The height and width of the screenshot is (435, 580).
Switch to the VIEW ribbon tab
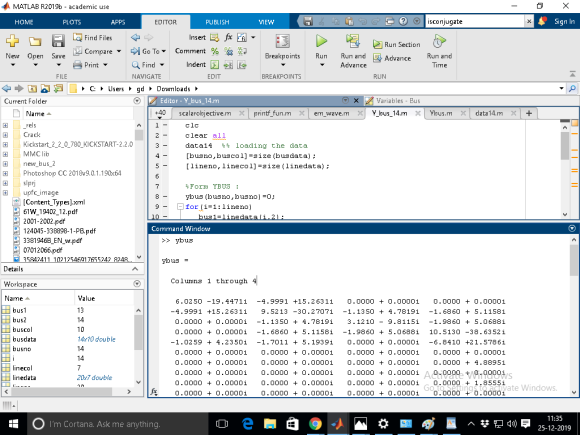tap(266, 22)
